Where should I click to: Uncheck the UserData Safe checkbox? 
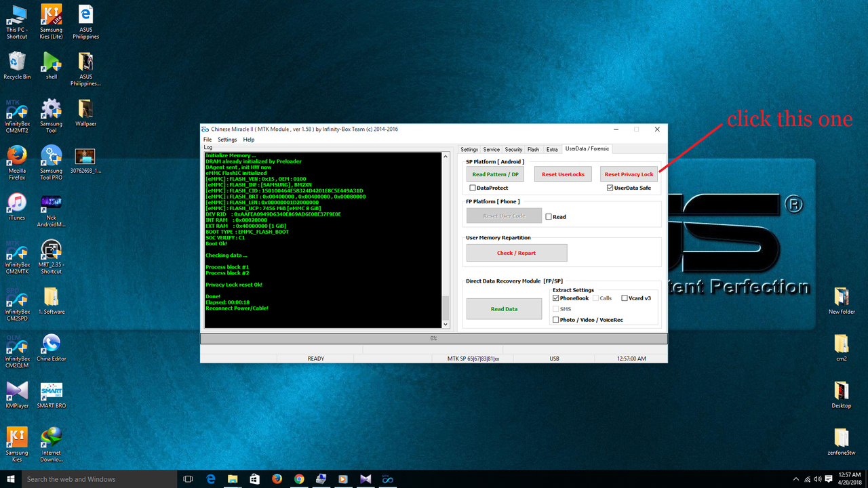(x=610, y=188)
